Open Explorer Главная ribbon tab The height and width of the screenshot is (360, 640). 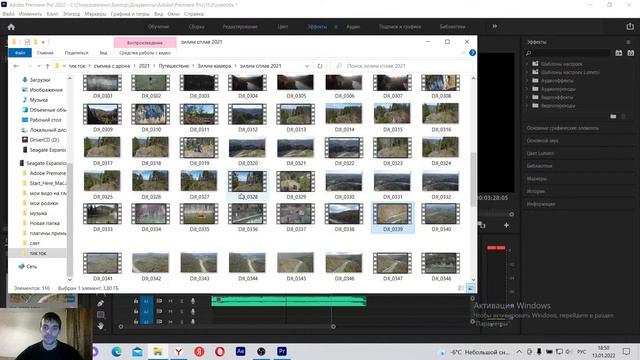[x=45, y=53]
